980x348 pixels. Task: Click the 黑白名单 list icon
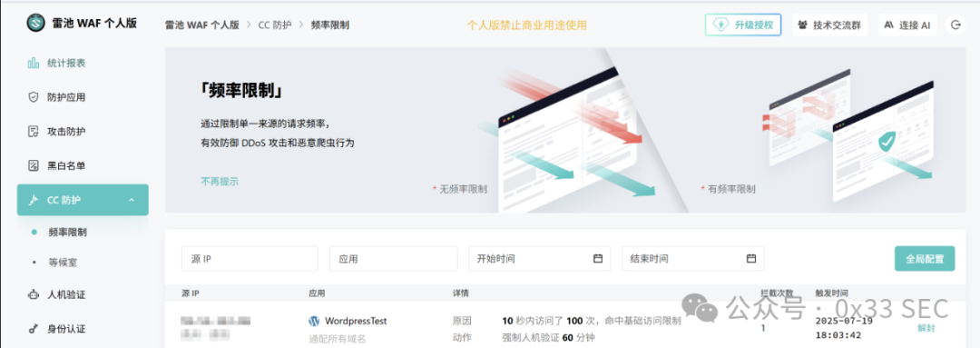pyautogui.click(x=34, y=166)
